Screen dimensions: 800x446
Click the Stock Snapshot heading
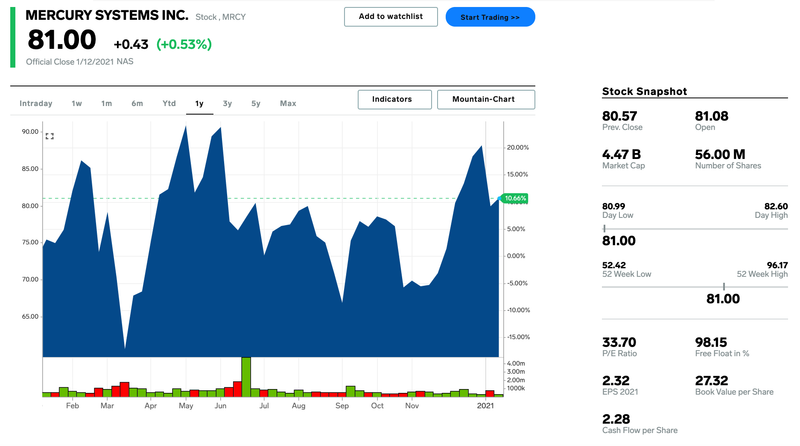644,91
